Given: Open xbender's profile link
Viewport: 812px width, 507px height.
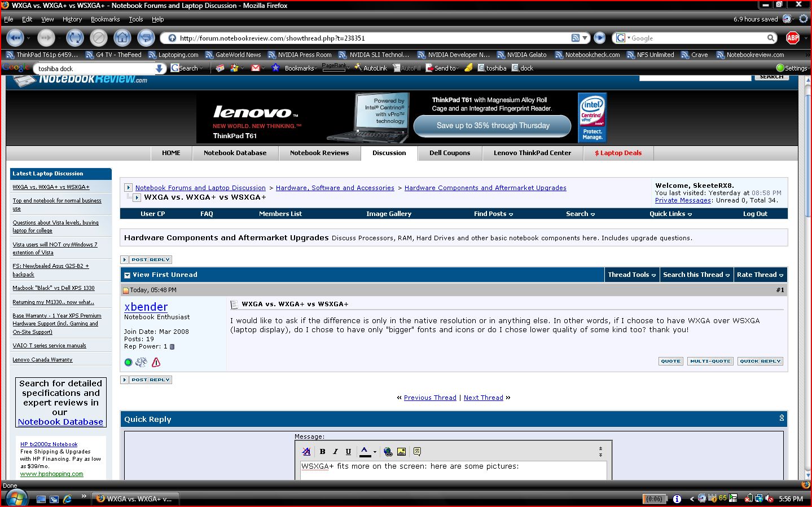Looking at the screenshot, I should click(x=146, y=307).
